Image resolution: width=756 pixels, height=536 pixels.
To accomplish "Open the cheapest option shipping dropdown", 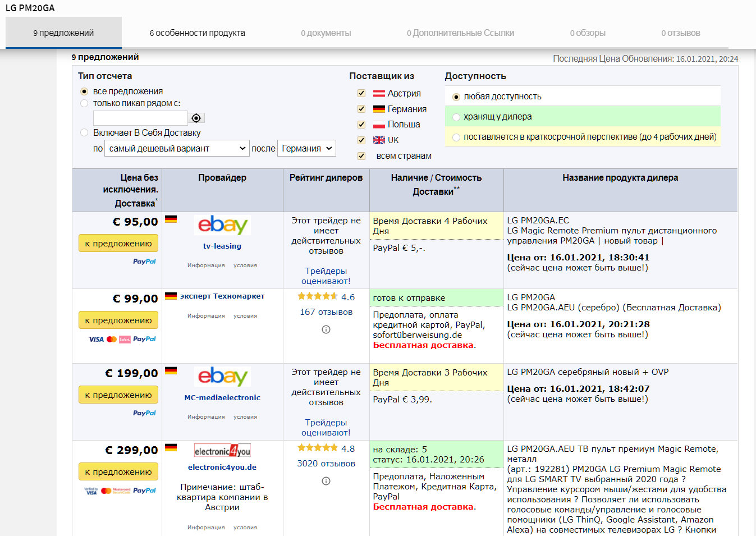I will pos(176,149).
